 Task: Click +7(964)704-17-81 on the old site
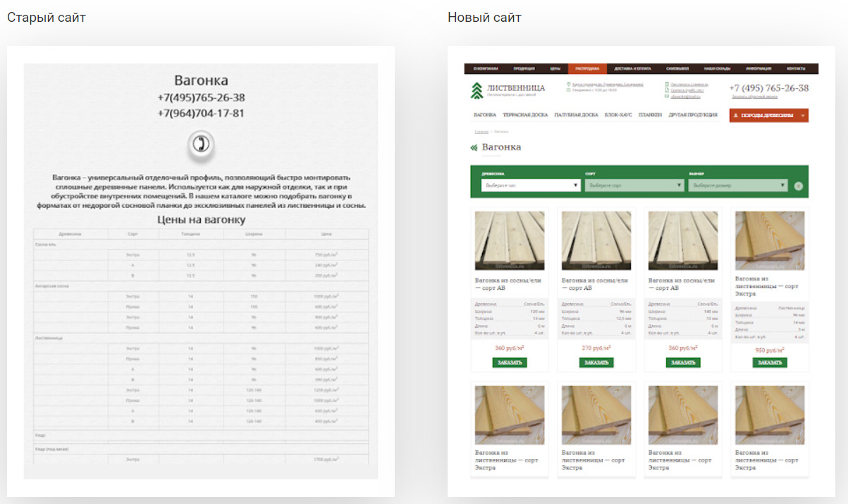click(x=201, y=113)
